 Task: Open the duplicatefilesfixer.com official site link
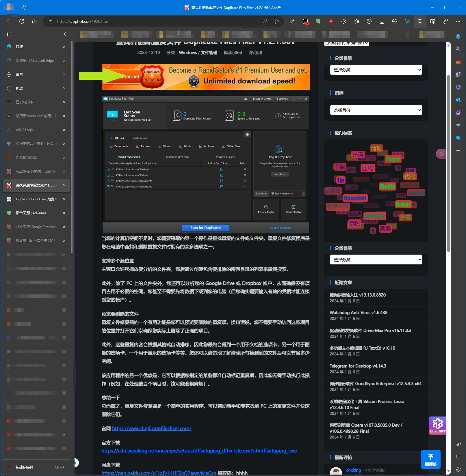(151, 428)
